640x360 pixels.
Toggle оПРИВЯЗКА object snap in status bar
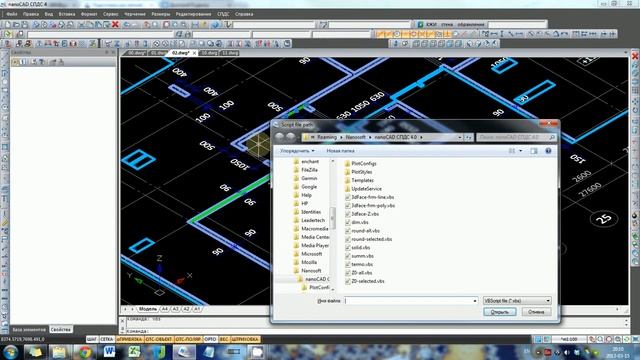[129, 339]
